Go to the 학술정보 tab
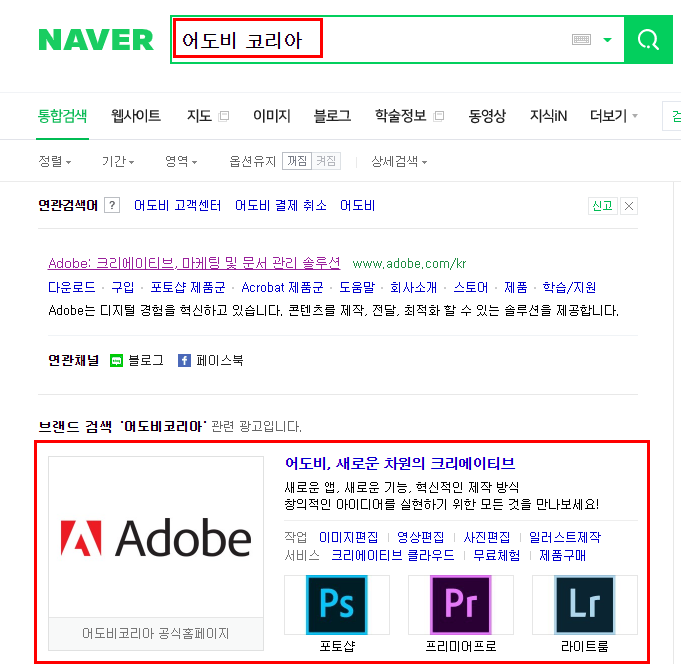Viewport: 681px width, 664px height. pos(400,116)
